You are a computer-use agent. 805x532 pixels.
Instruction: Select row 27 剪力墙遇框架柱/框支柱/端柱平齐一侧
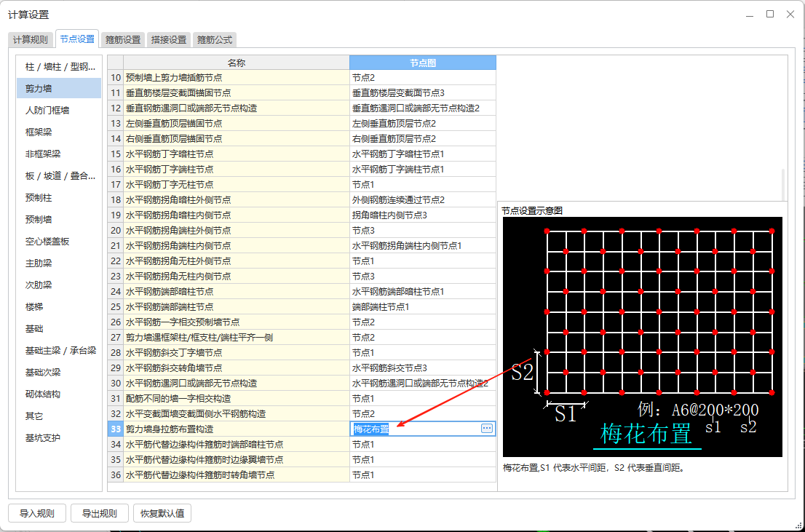click(x=236, y=338)
